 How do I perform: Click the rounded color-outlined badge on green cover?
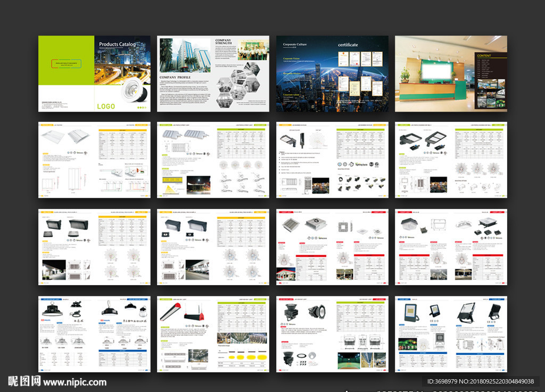[x=67, y=63]
